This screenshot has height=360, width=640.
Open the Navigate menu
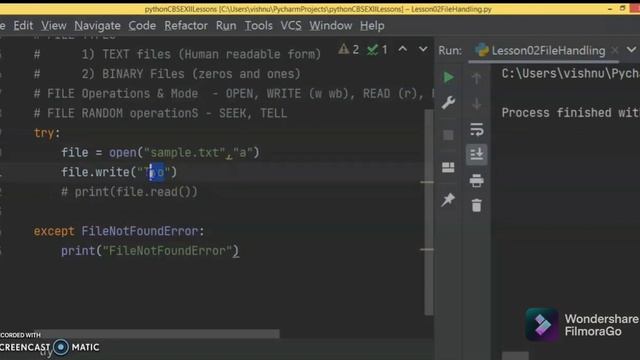(x=97, y=26)
